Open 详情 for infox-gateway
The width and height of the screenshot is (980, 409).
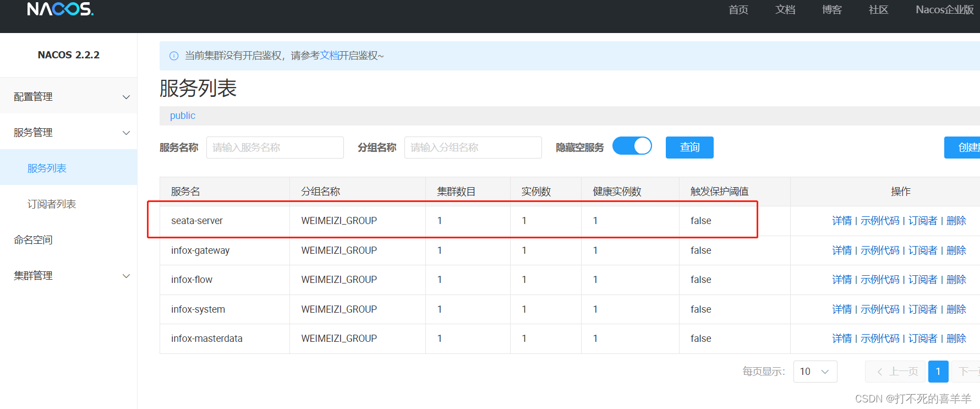[842, 250]
